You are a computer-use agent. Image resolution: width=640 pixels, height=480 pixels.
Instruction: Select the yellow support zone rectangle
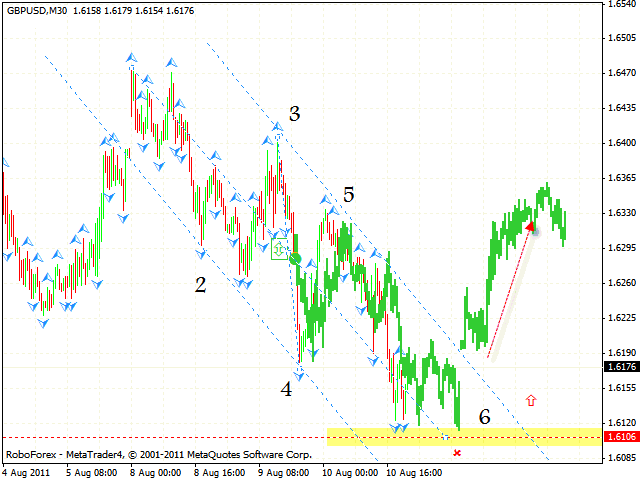point(464,437)
